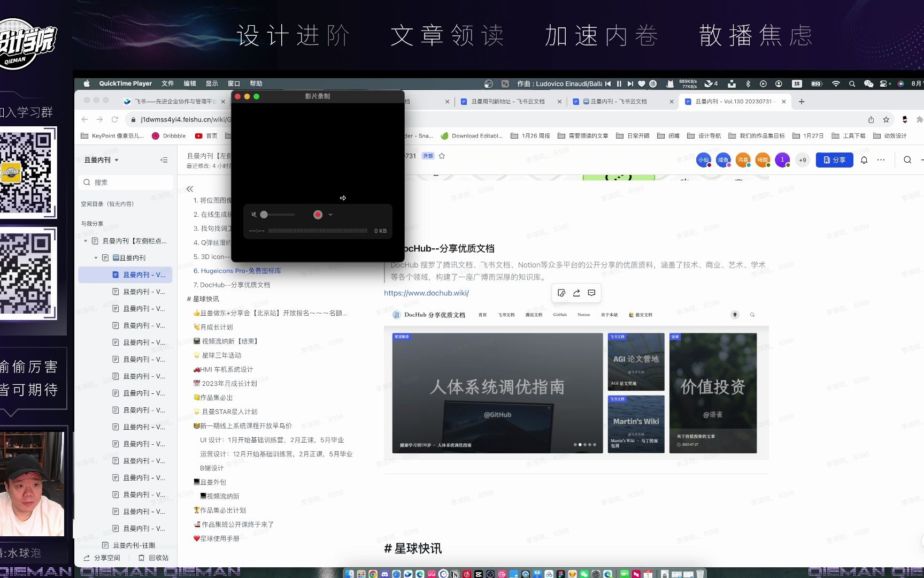Open the 设计导航 bookmark folder
924x578 pixels.
coord(704,136)
